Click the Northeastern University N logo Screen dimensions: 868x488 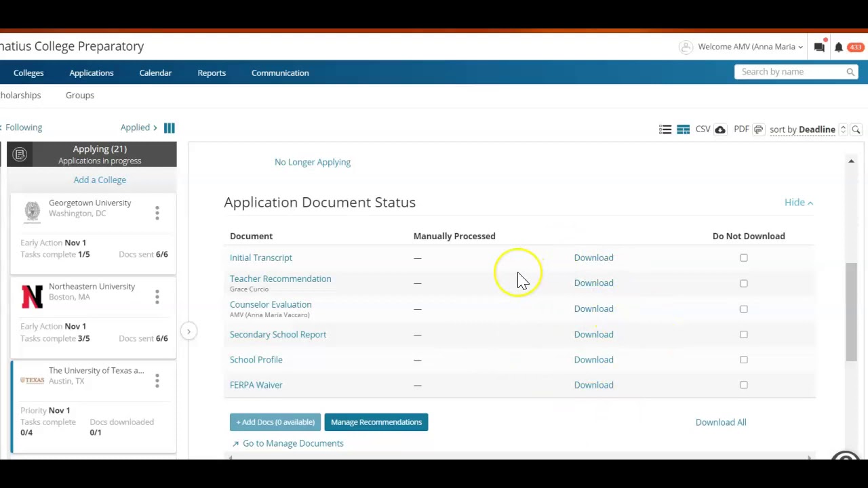click(x=32, y=296)
